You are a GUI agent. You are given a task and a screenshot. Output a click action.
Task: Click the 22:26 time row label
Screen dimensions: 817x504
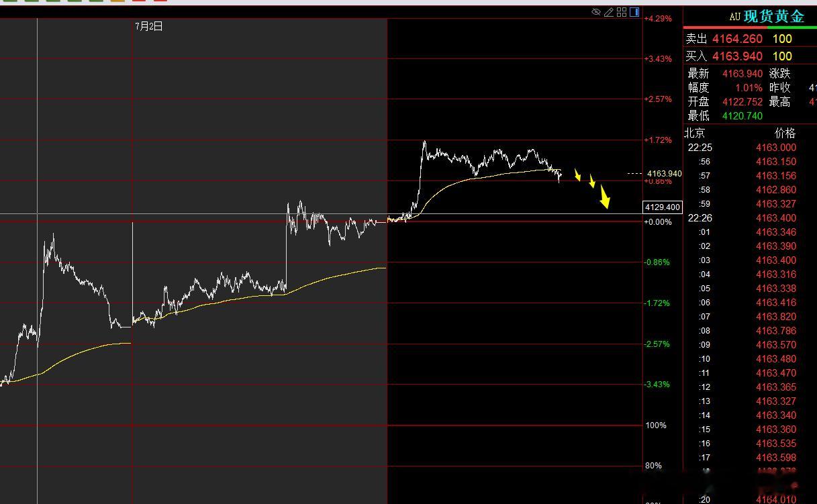tap(699, 218)
